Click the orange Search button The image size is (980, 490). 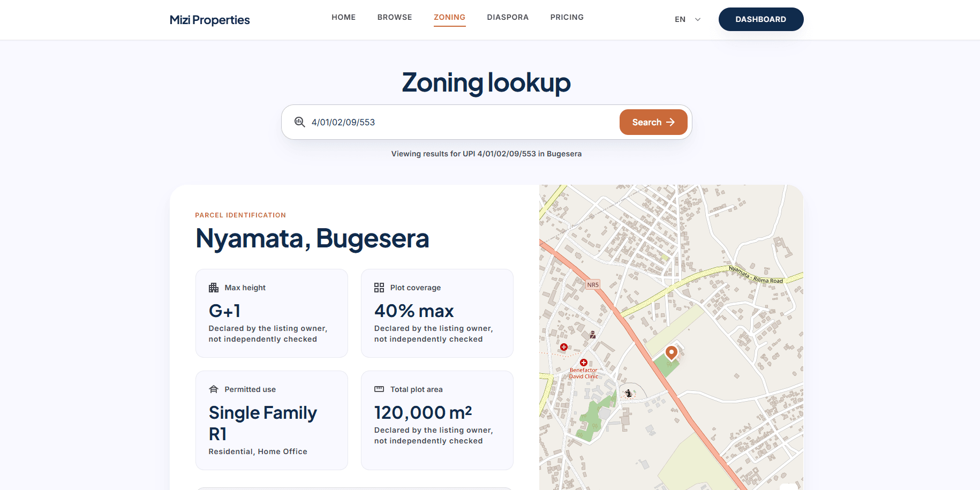tap(653, 122)
